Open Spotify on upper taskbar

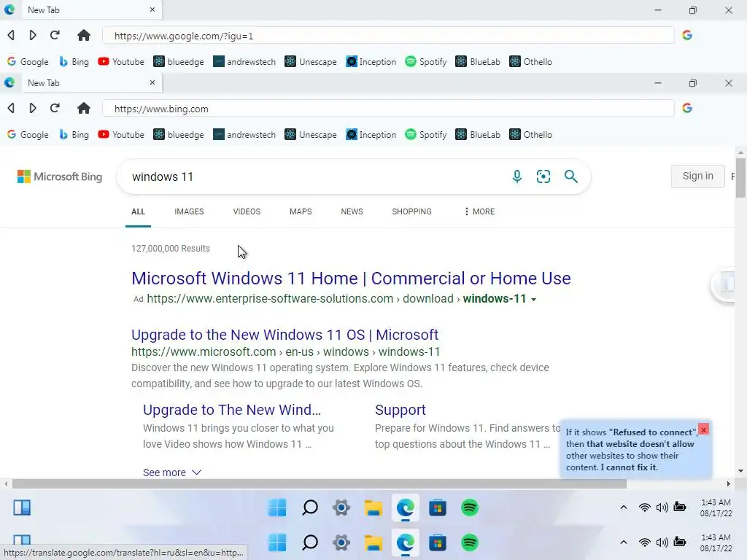click(x=470, y=507)
